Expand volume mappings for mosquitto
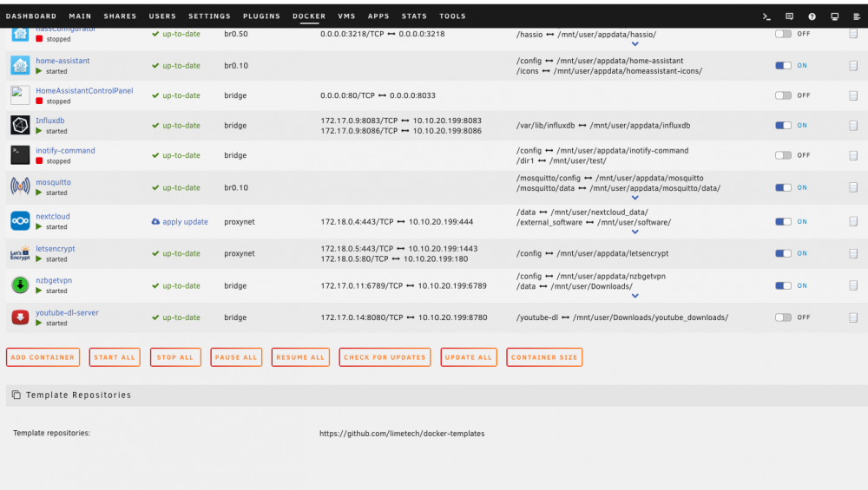This screenshot has width=868, height=490. coord(635,198)
